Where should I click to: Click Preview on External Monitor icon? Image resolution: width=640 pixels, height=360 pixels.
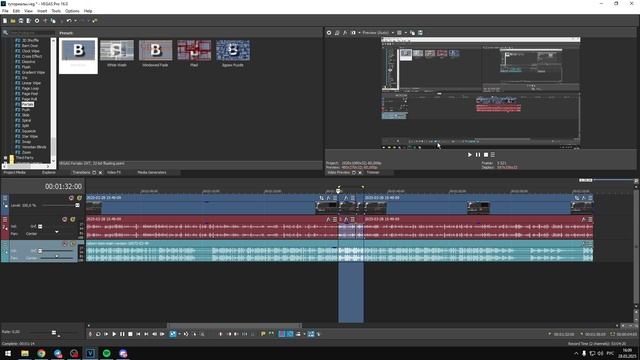point(337,33)
